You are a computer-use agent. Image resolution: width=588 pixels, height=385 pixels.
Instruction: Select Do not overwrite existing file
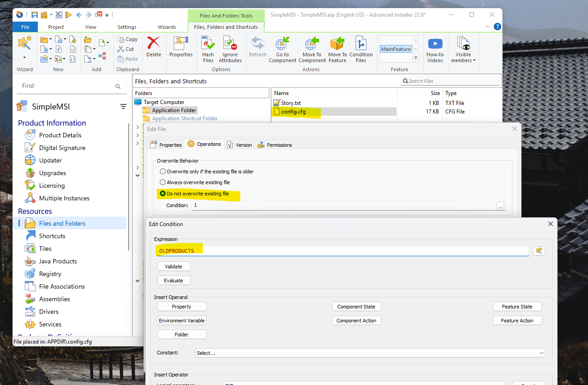194,194
